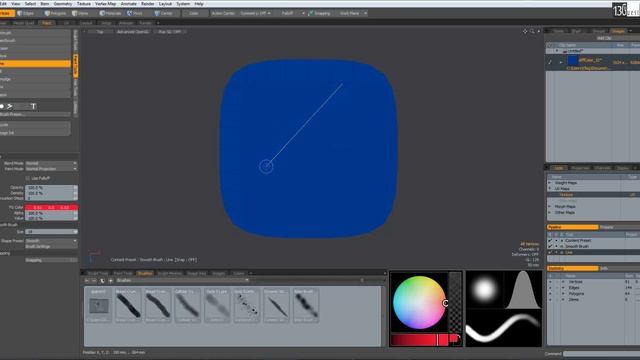Select Polygons selection mode button

point(55,13)
